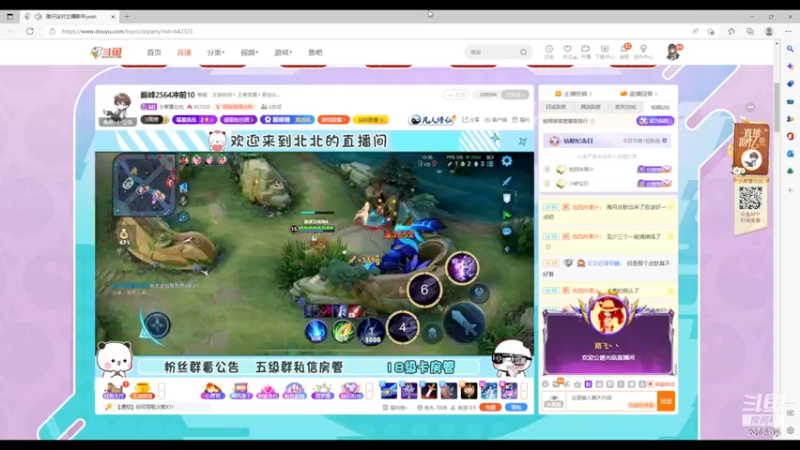Screen dimensions: 800x450
Task: Open the gold trophy activity icon
Action: click(x=142, y=390)
